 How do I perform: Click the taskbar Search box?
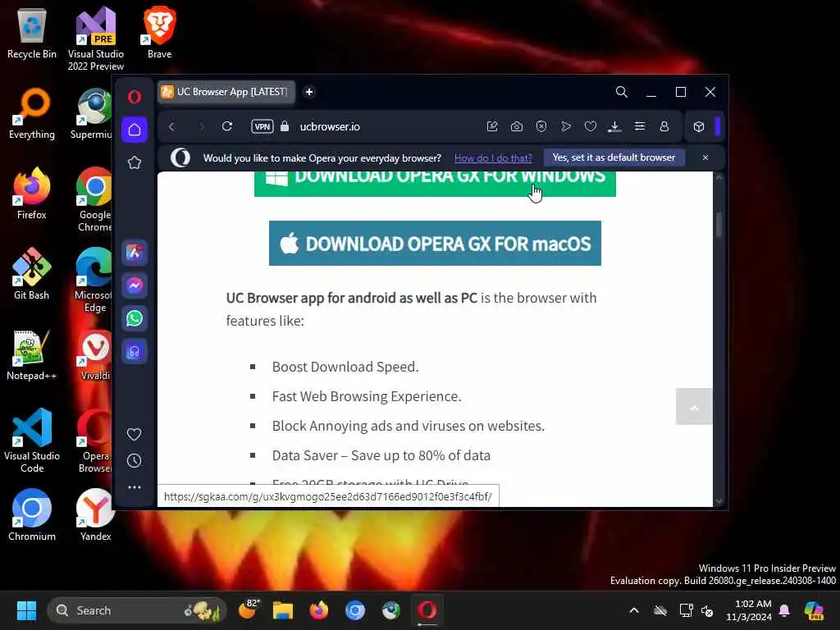point(137,610)
